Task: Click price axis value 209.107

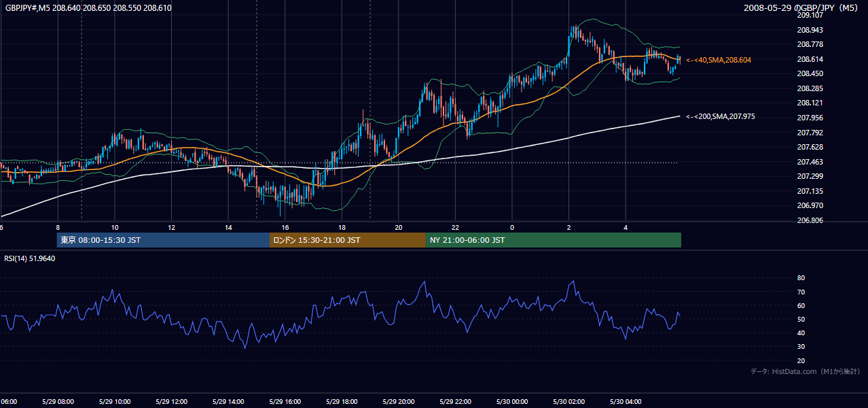Action: 810,15
